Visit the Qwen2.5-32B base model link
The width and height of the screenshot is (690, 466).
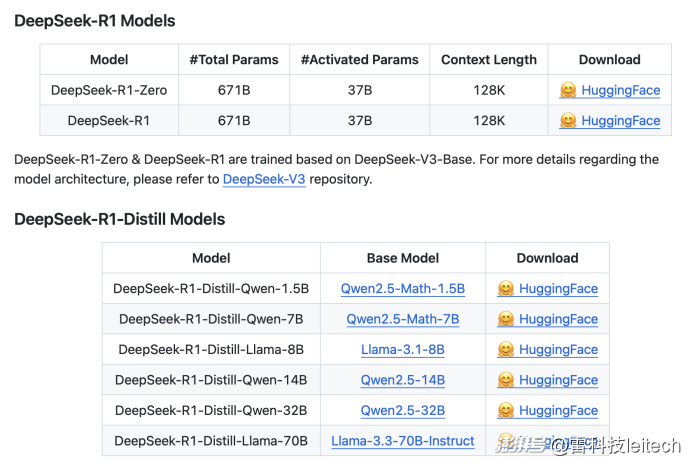coord(402,411)
